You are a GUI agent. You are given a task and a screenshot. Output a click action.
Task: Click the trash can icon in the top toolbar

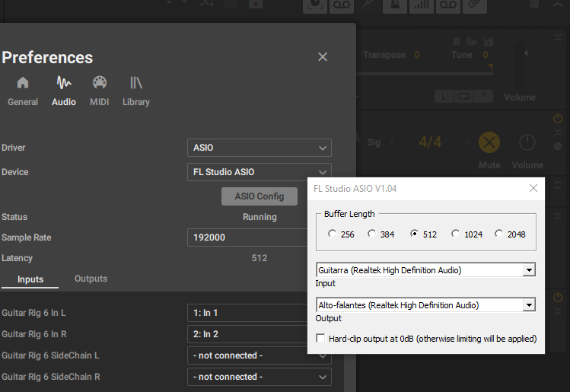pyautogui.click(x=533, y=4)
